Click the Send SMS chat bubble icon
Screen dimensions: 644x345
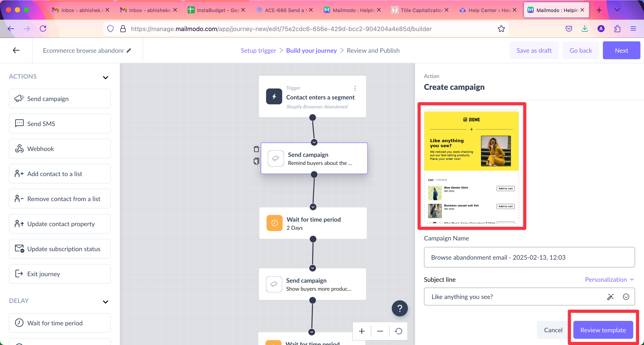coord(19,123)
